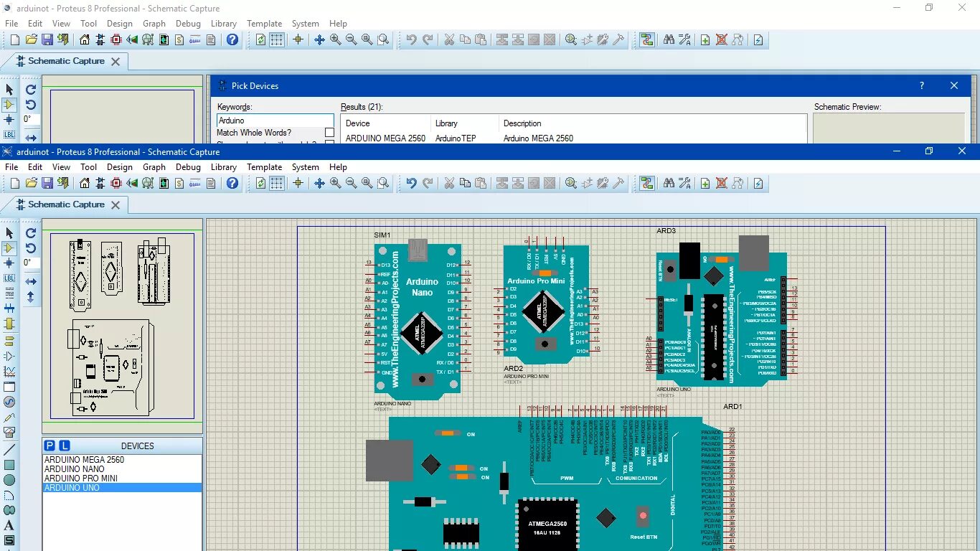Close Schematic Capture tab X in front window
Screen dimensions: 980x551
115,205
